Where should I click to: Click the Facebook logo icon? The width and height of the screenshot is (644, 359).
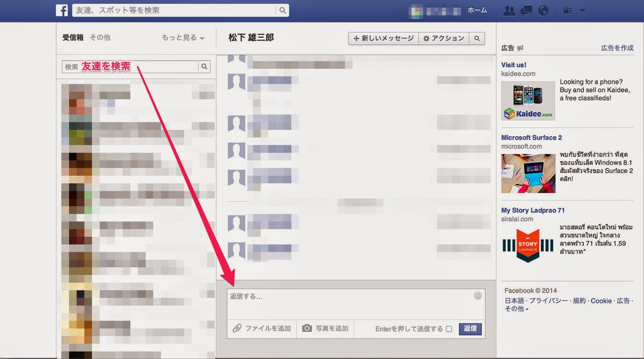point(62,10)
